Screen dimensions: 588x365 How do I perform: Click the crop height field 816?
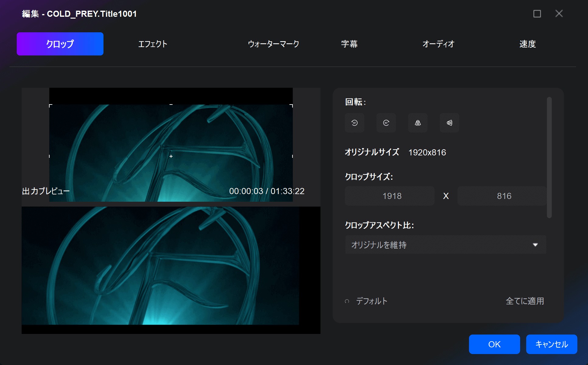(x=502, y=196)
